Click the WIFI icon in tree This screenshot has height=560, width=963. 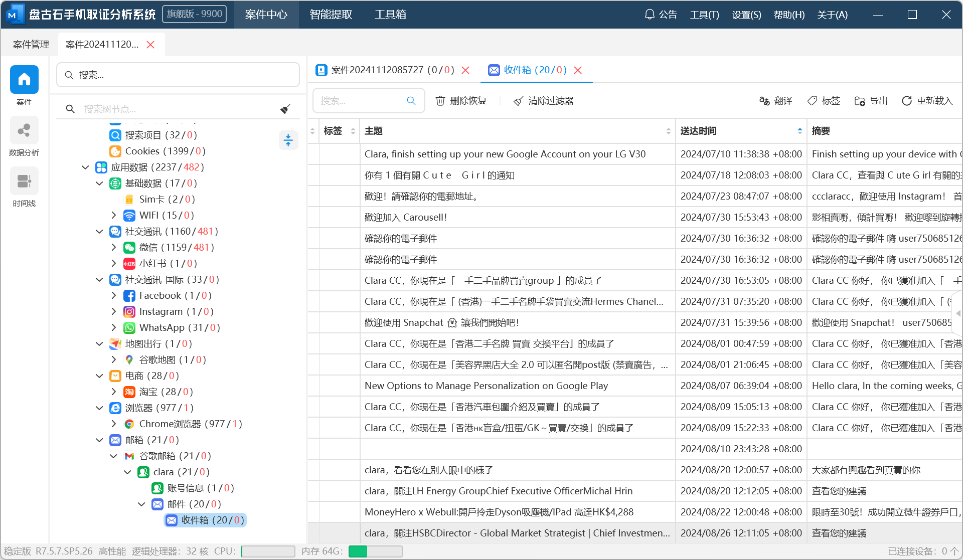pos(129,215)
